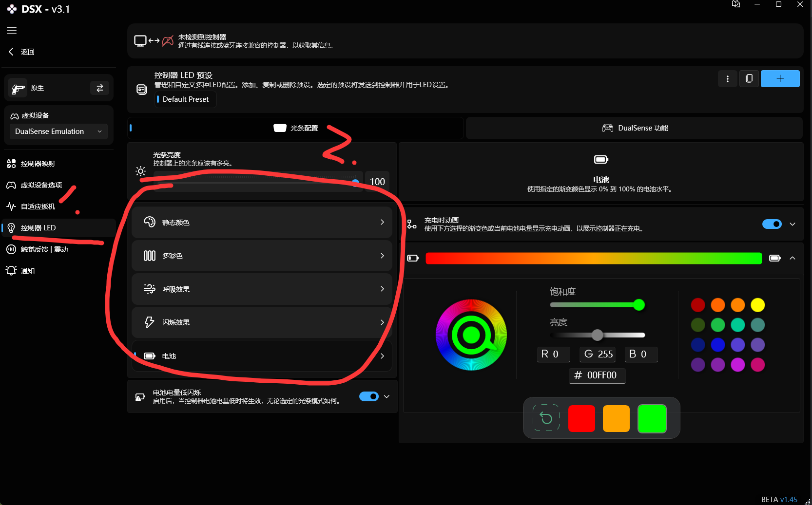Switch to 光条配置 tab
This screenshot has width=812, height=505.
[295, 128]
